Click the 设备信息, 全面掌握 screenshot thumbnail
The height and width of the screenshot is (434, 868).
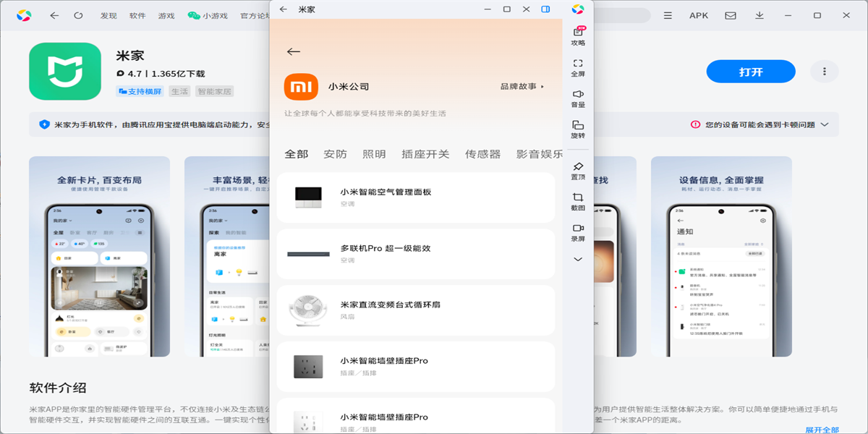[x=721, y=256]
